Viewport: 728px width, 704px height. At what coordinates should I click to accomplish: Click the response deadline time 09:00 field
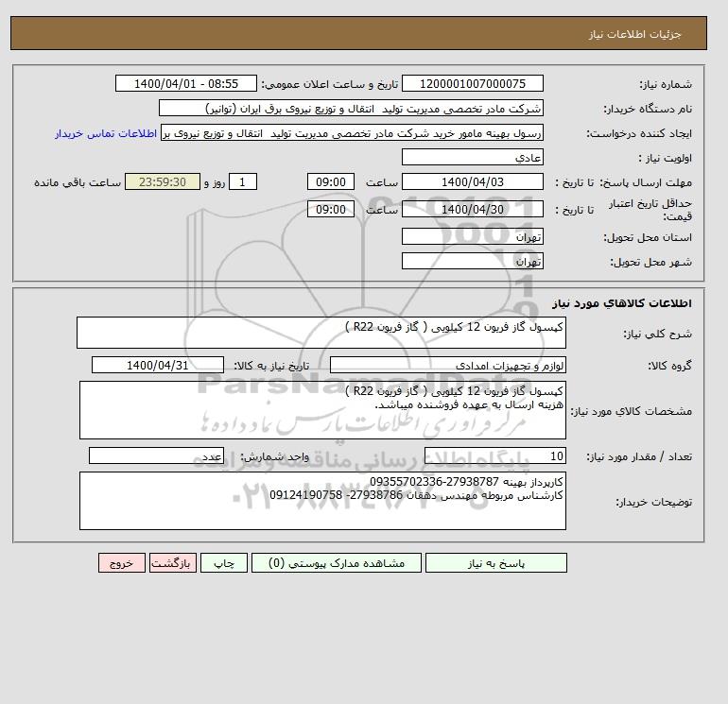point(331,182)
